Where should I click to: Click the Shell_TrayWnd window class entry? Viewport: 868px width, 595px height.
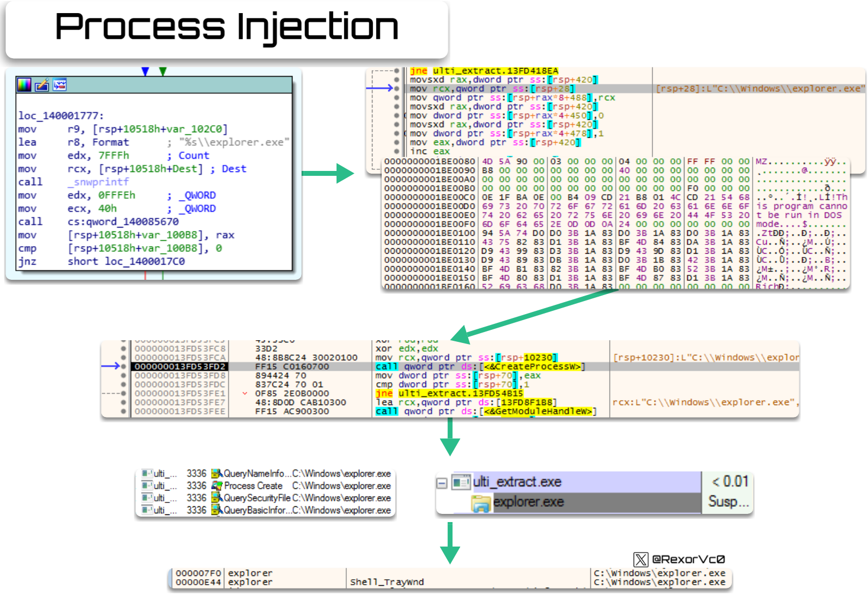387,582
